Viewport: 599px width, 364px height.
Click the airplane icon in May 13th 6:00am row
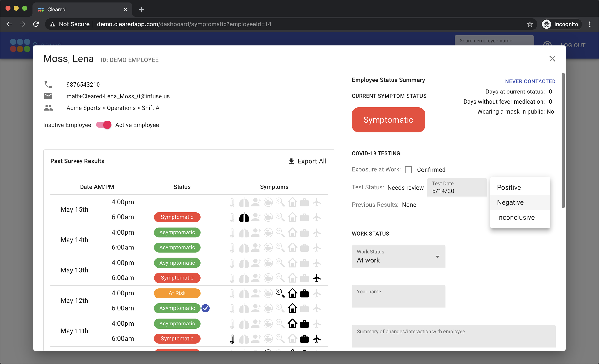coord(317,278)
